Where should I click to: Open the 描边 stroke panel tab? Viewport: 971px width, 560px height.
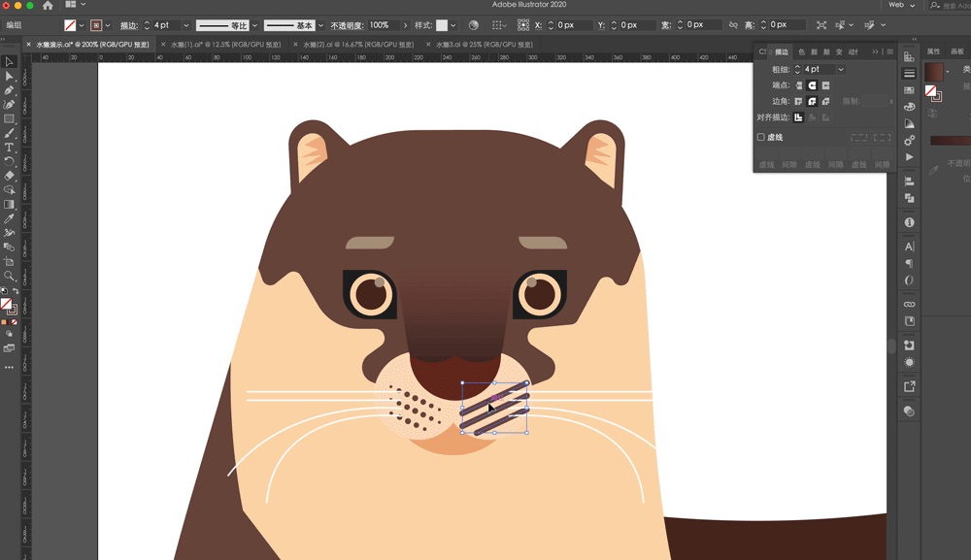[x=782, y=52]
